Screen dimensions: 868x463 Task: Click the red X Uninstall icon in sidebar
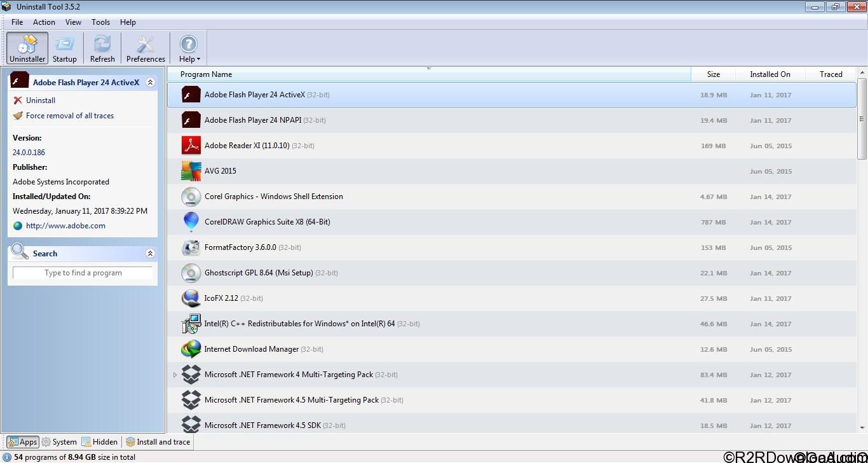click(18, 100)
